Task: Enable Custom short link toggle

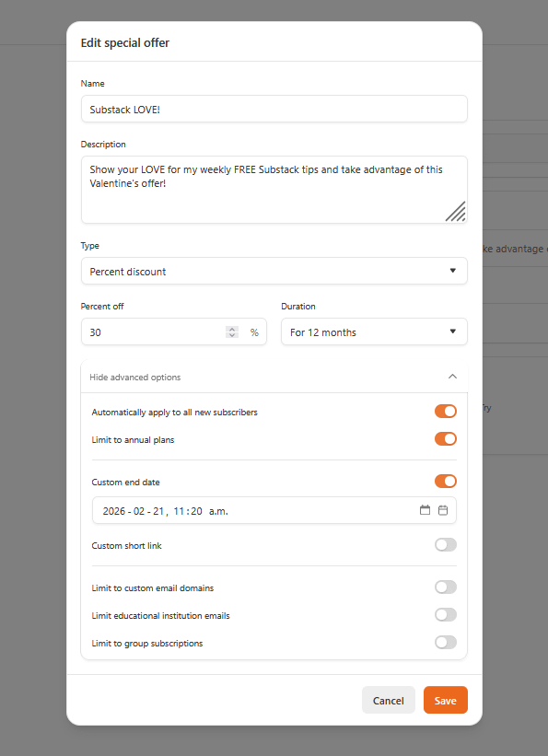Action: [445, 545]
